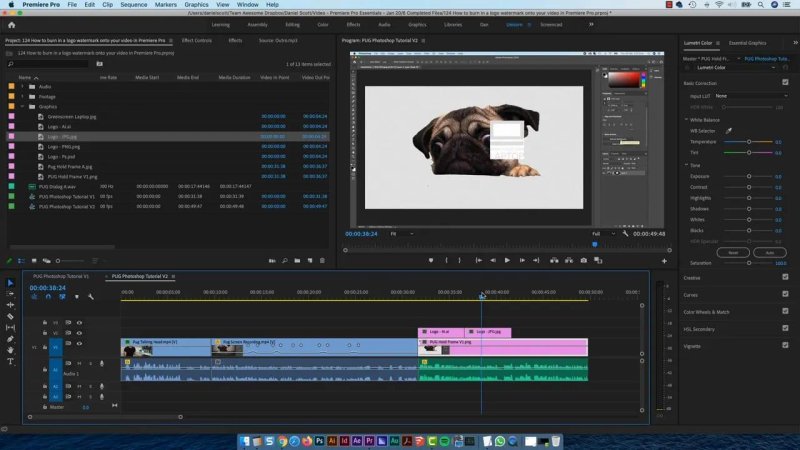
Task: Open Photoshop from the Dock
Action: tap(319, 441)
